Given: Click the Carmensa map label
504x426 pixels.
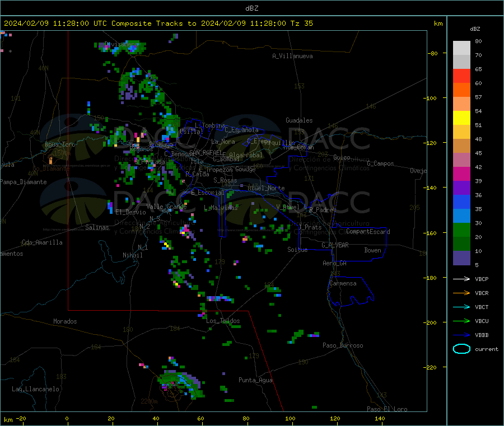Looking at the screenshot, I should [x=343, y=283].
